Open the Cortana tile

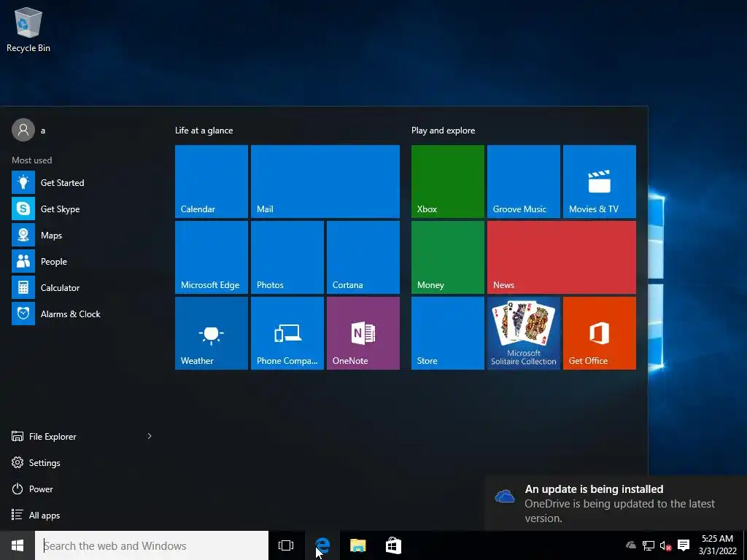click(x=363, y=257)
